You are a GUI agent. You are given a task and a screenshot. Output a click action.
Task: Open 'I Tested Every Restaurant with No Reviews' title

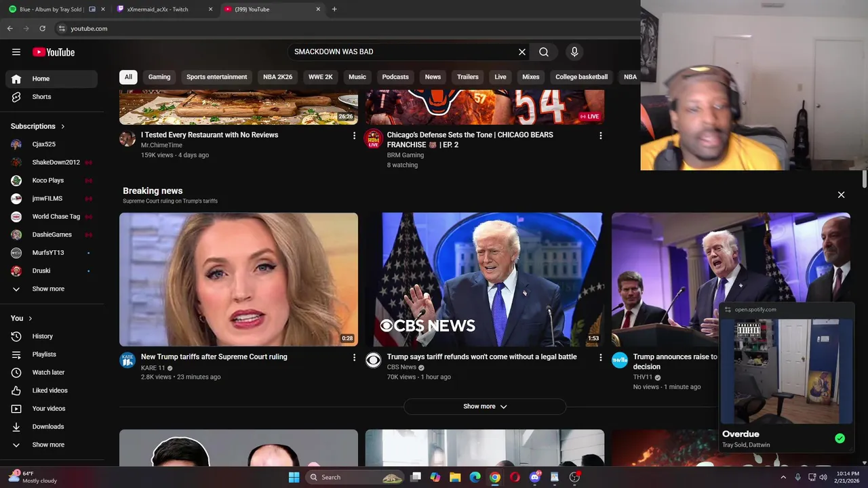pyautogui.click(x=210, y=135)
